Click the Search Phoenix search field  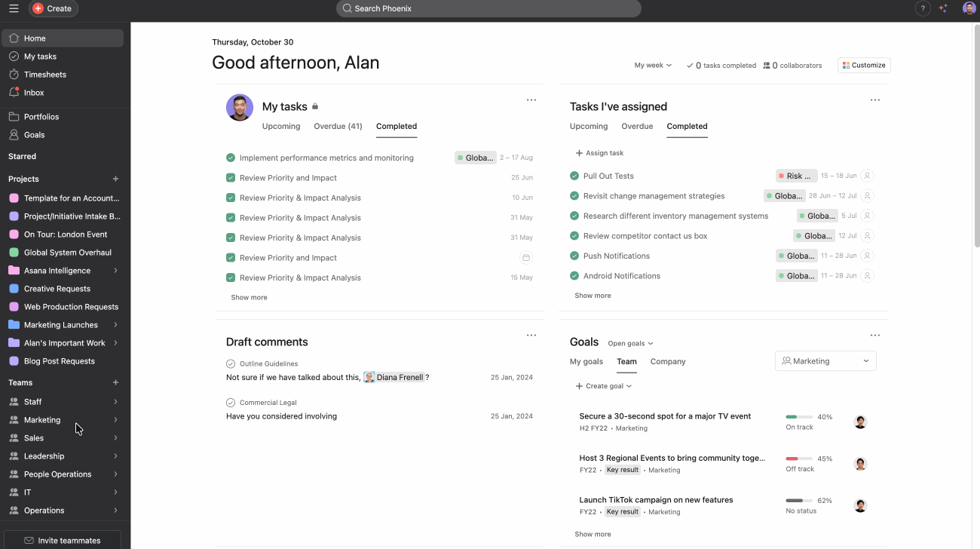pyautogui.click(x=488, y=8)
